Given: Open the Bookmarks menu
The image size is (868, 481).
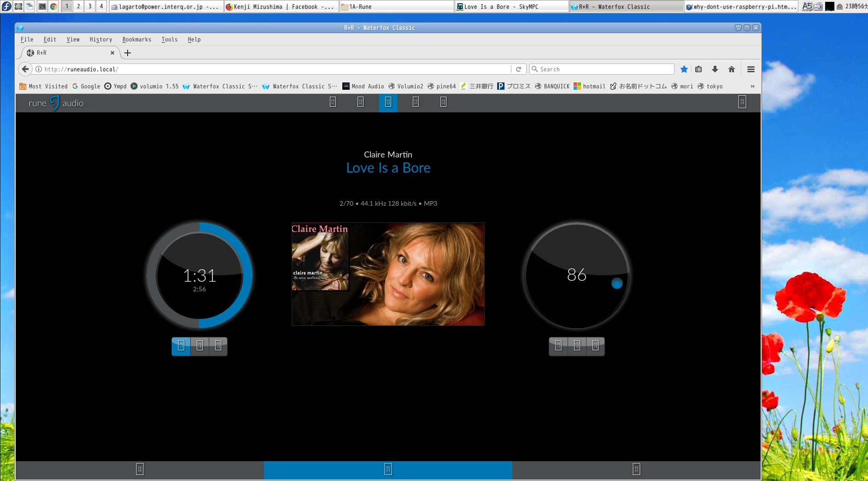Looking at the screenshot, I should [136, 40].
